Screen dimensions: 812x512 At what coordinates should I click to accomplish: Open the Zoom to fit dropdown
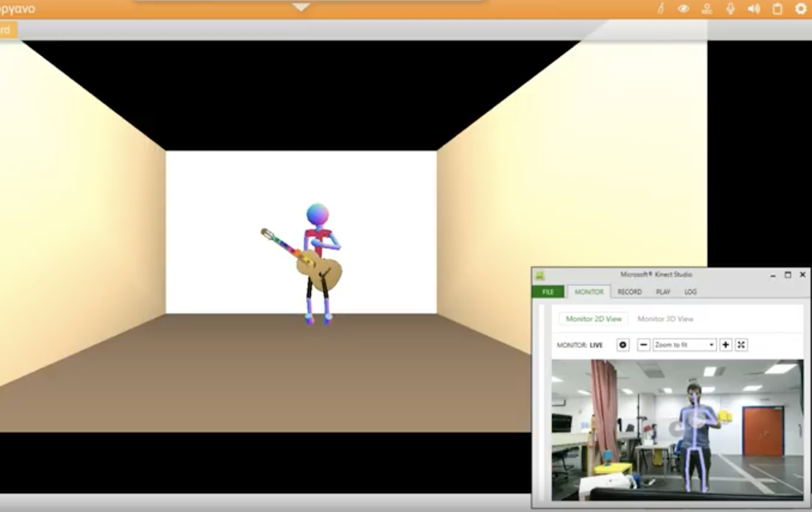coord(685,345)
